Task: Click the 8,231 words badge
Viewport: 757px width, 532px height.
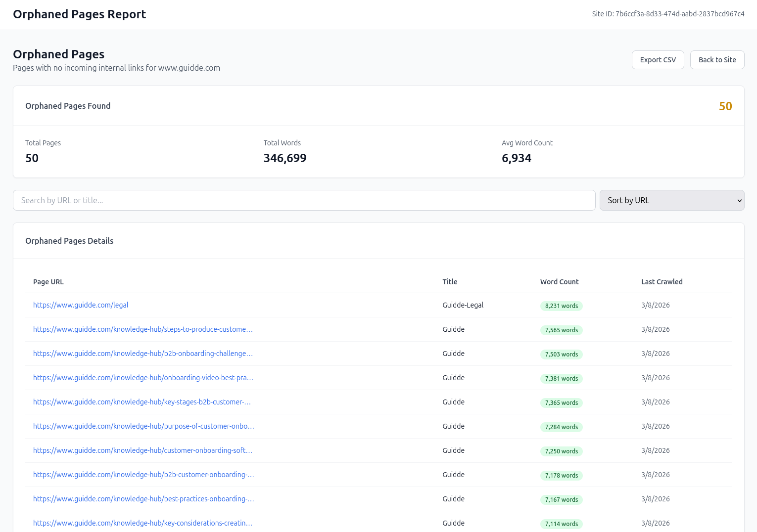Action: point(562,306)
